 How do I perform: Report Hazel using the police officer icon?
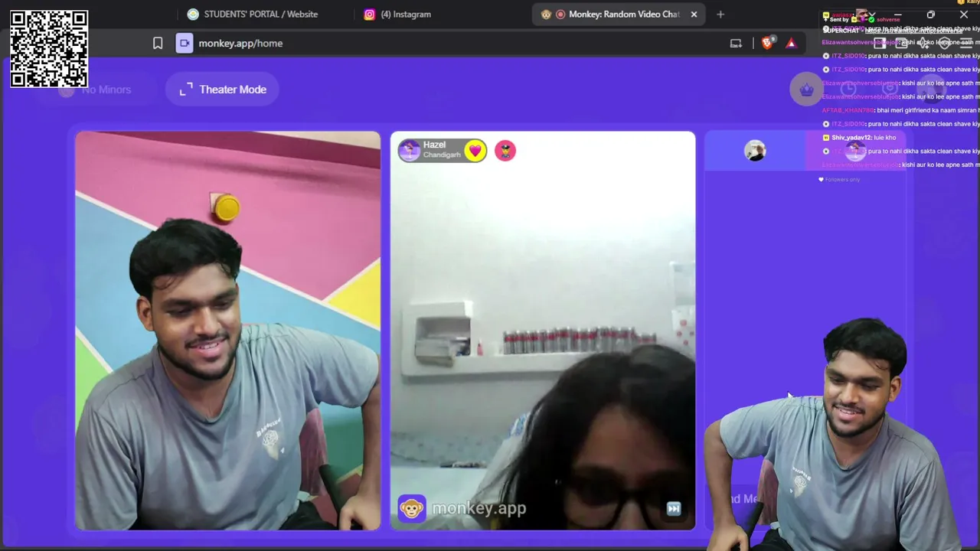point(505,151)
